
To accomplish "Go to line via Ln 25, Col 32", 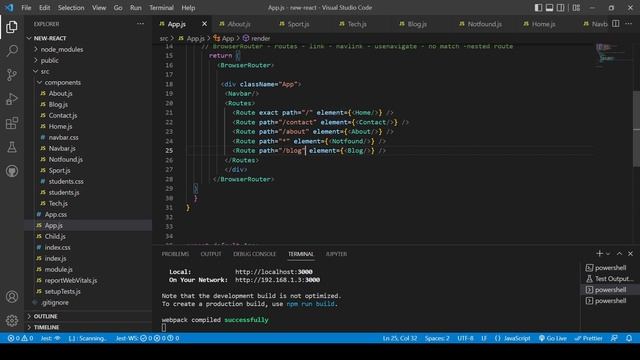I will click(400, 338).
